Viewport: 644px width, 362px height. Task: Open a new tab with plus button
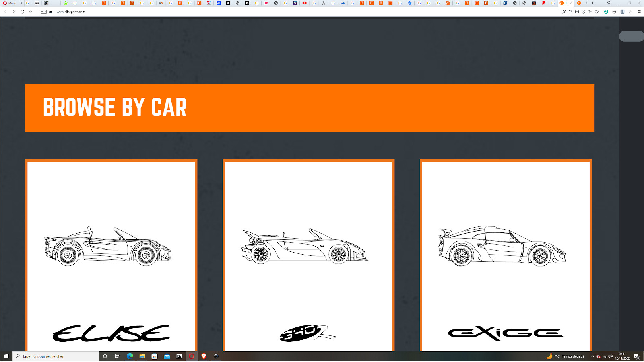pyautogui.click(x=592, y=3)
